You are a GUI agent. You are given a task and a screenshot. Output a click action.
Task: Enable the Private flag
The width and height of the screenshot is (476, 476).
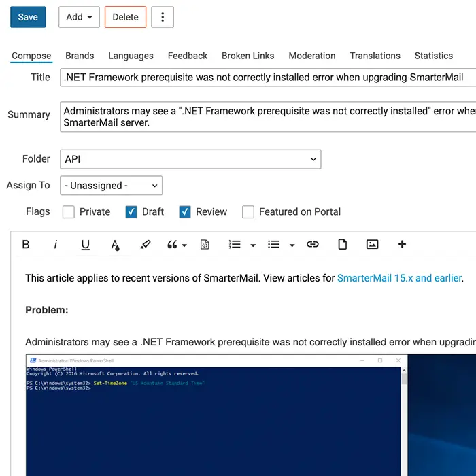click(68, 212)
